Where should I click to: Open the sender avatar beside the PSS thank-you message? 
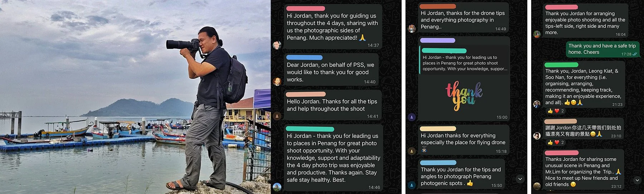click(277, 82)
